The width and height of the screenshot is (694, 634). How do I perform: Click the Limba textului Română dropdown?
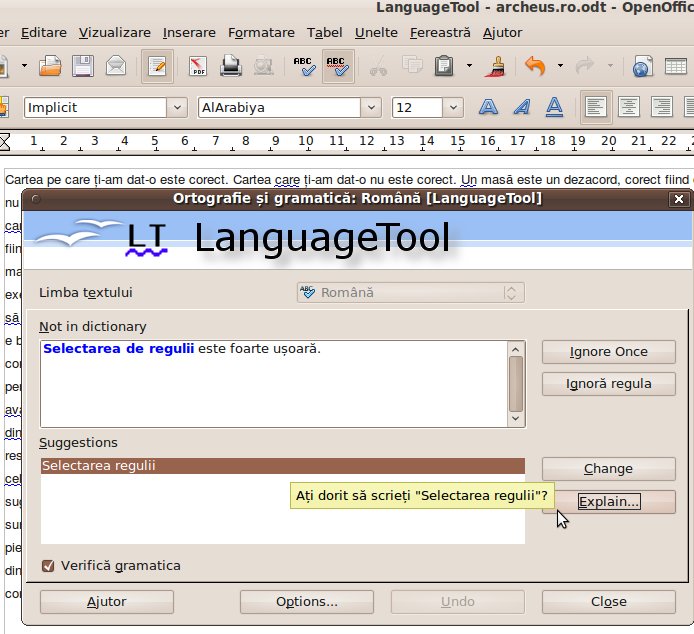(x=411, y=293)
